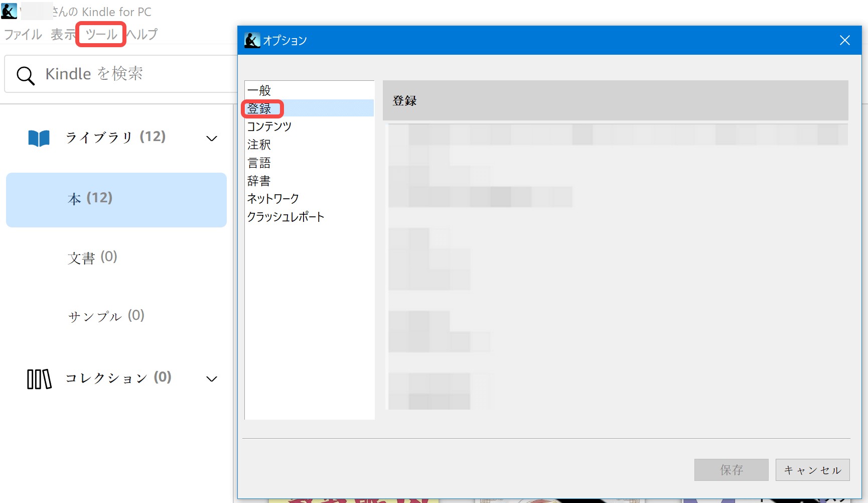
Task: Click the Kindle を検索 search field
Action: point(120,74)
